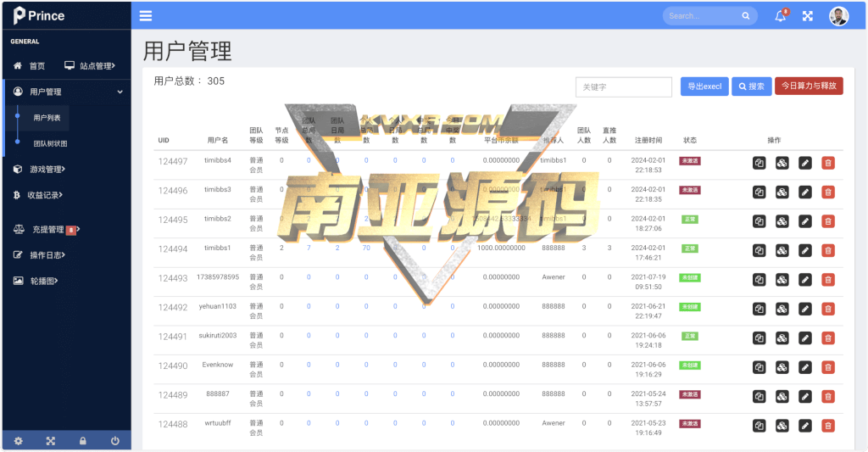Viewport: 868px width, 452px height.
Task: Collapse the 用户管理 menu section
Action: point(68,92)
